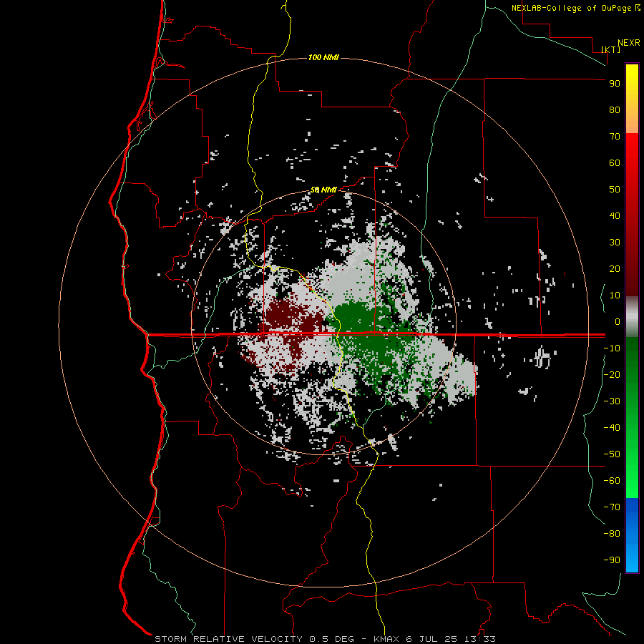Click the 40 value on the velocity scale

pyautogui.click(x=615, y=215)
